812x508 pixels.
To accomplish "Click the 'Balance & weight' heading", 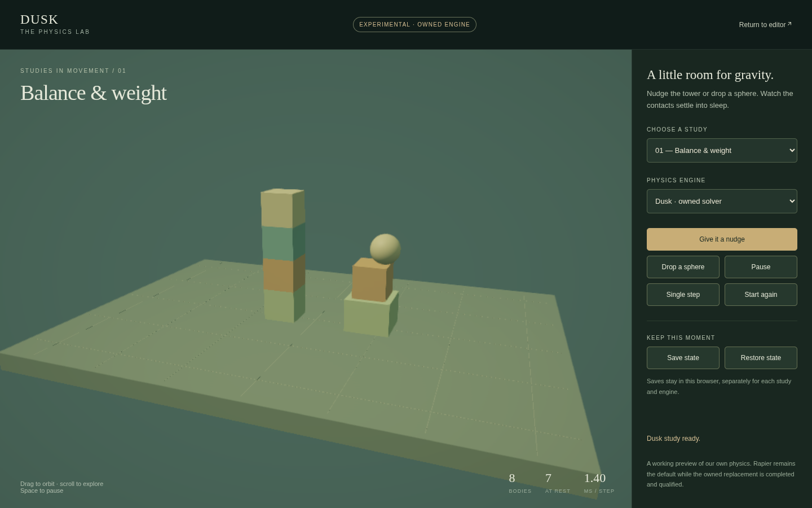I will coord(94,93).
